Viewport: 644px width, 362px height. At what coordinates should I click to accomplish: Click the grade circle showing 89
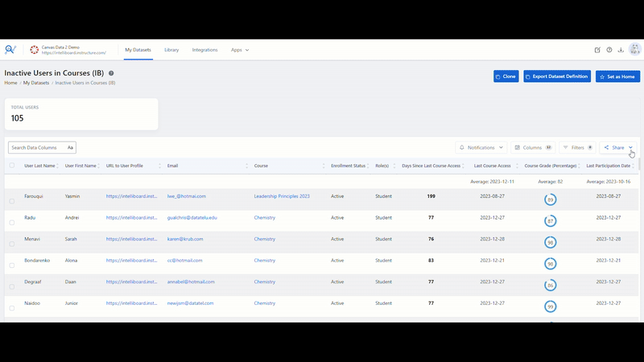click(550, 200)
